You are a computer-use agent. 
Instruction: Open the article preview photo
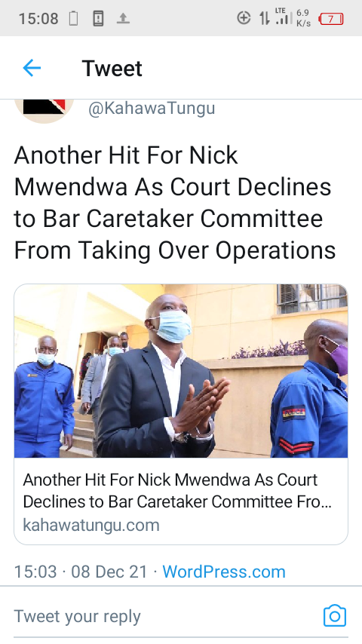click(x=181, y=371)
